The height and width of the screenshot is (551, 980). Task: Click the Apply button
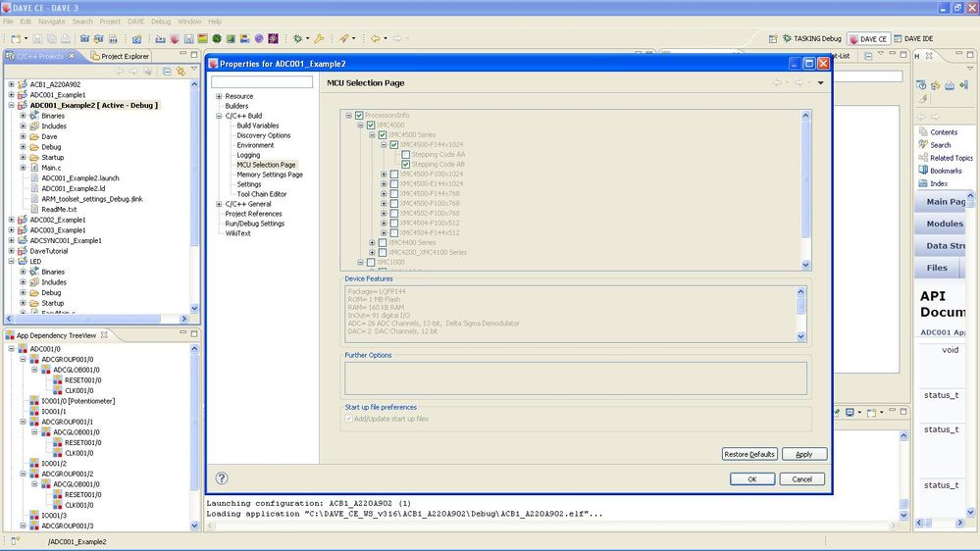804,454
